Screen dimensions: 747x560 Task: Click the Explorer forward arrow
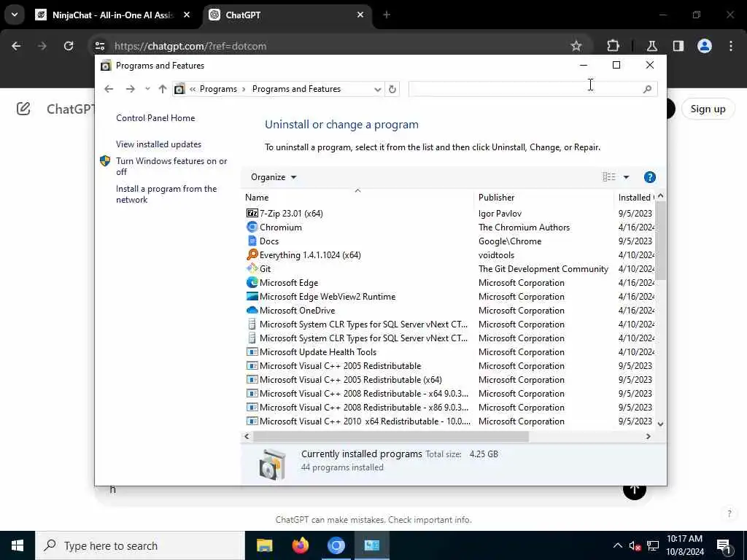click(130, 89)
